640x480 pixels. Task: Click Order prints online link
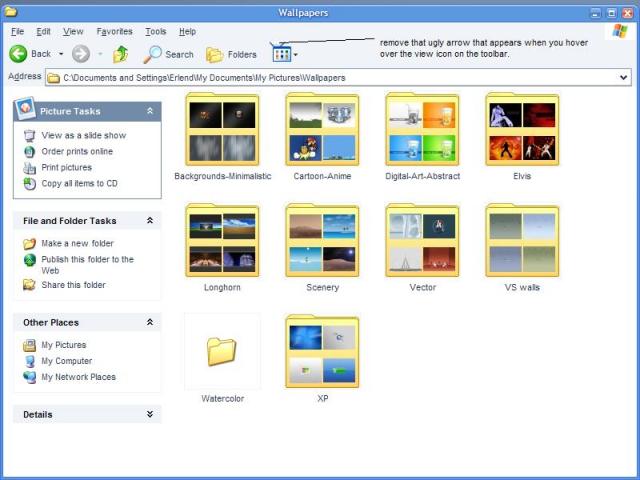tap(77, 151)
